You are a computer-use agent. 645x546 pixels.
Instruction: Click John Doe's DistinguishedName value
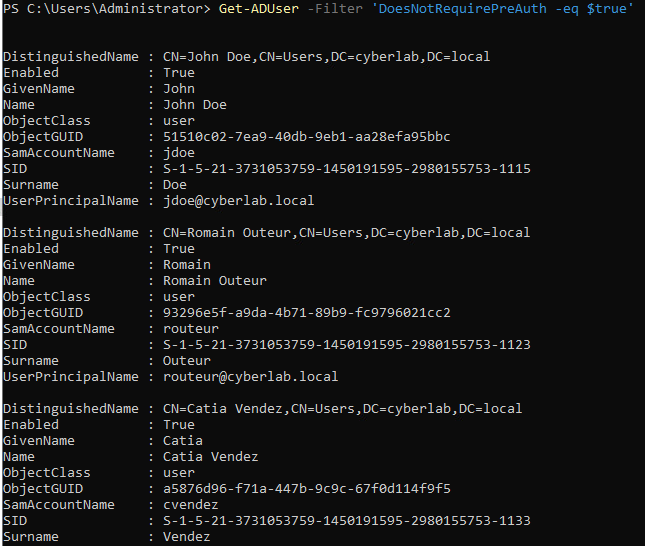(326, 57)
